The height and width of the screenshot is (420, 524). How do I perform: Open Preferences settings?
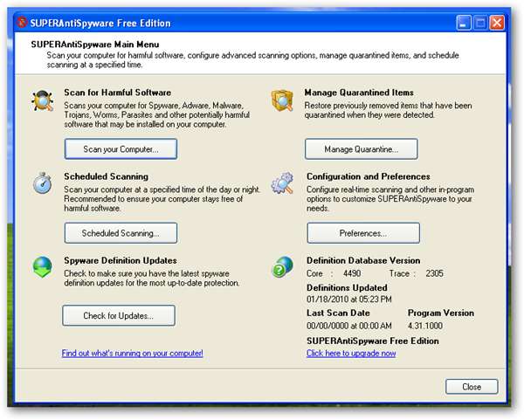click(363, 233)
